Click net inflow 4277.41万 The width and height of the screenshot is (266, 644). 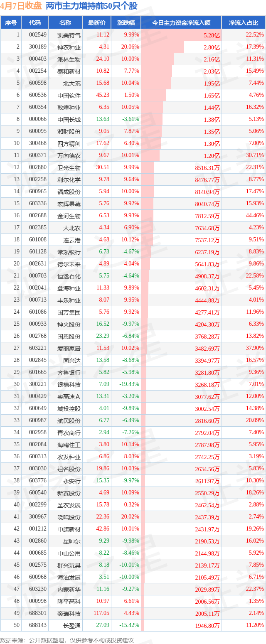click(x=207, y=312)
